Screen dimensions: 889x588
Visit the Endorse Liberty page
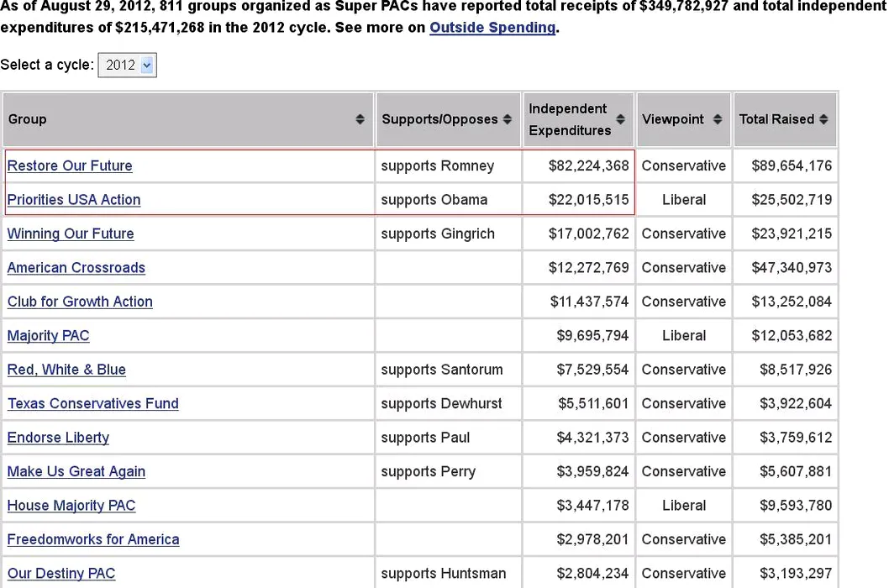coord(58,438)
